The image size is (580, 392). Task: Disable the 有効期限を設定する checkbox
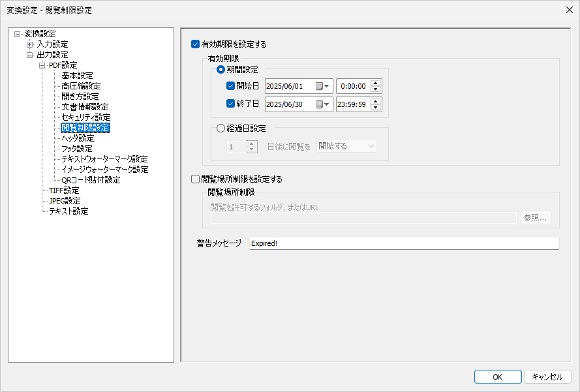(195, 44)
